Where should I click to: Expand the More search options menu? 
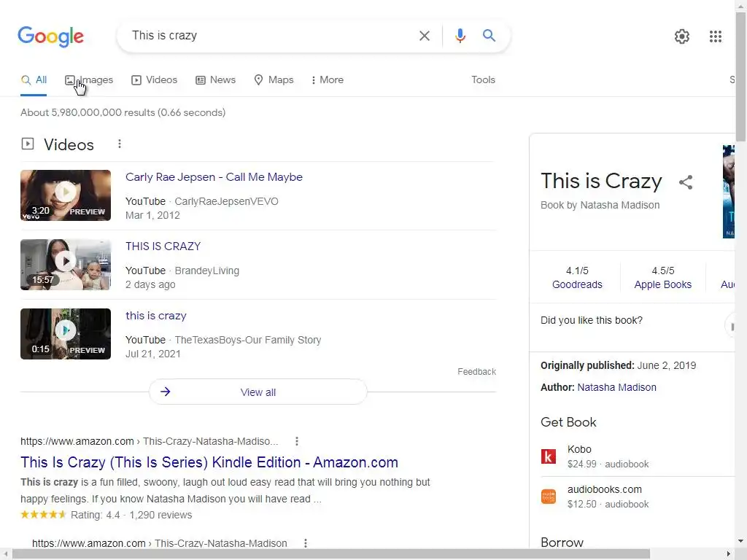pos(328,80)
